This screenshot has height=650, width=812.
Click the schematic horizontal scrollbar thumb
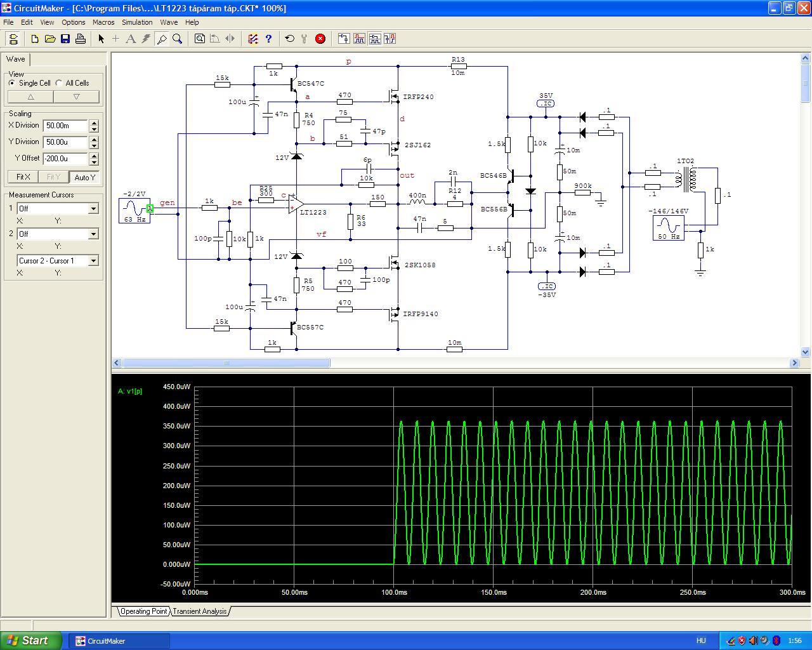pyautogui.click(x=226, y=363)
